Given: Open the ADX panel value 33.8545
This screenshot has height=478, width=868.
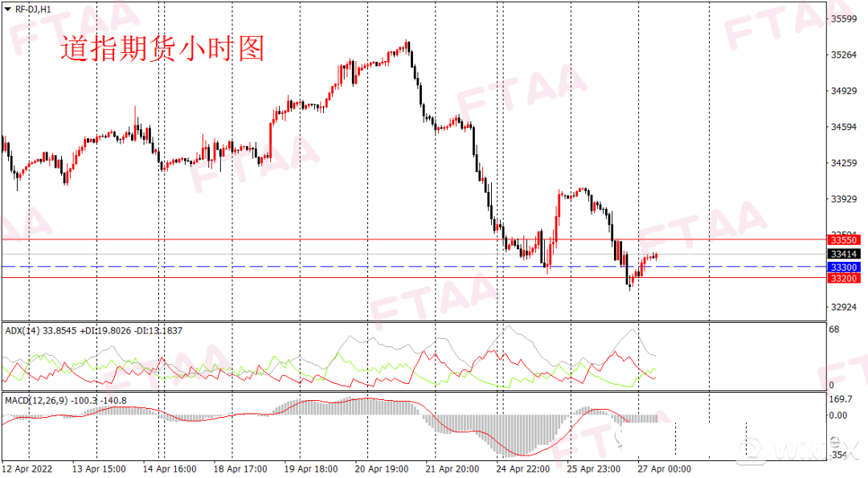Looking at the screenshot, I should click(58, 329).
